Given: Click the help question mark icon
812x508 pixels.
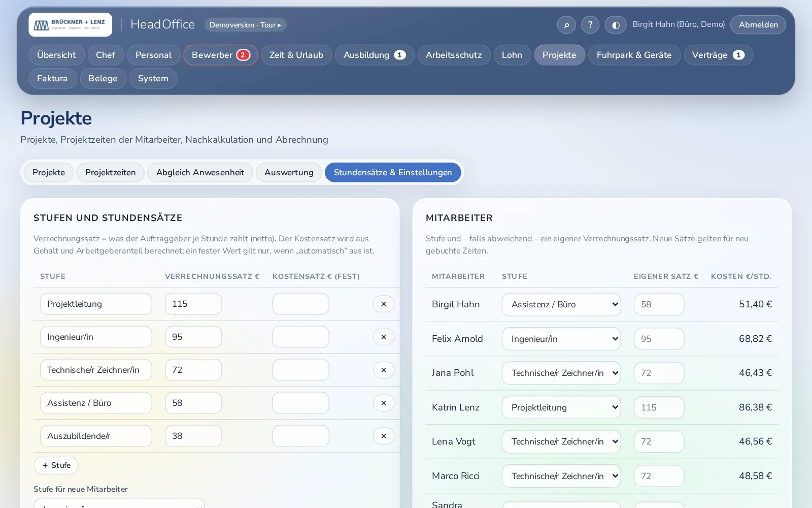Looking at the screenshot, I should 590,25.
